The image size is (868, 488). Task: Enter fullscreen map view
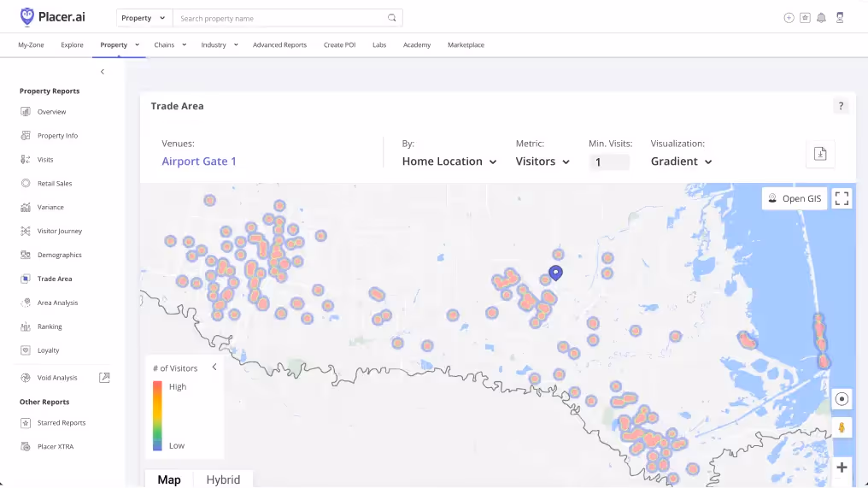tap(842, 198)
